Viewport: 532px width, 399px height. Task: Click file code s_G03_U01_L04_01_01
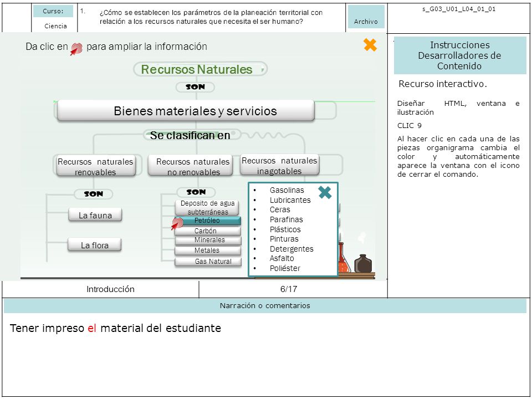[459, 9]
